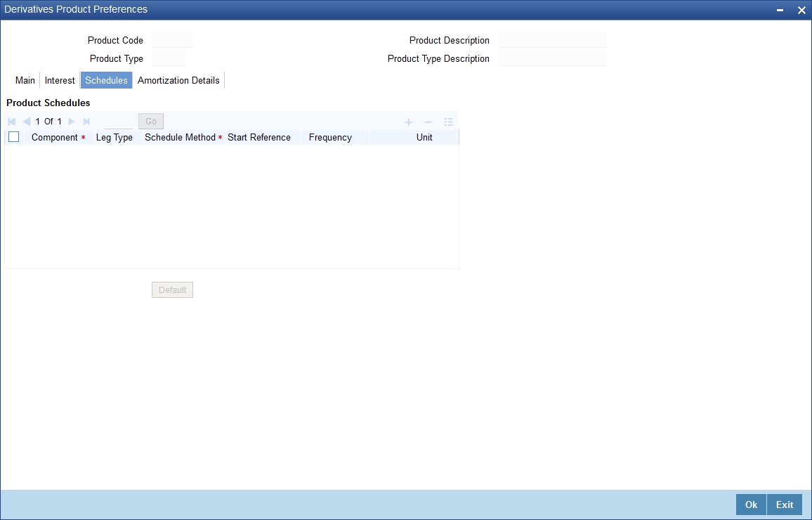Switch to the Main tab
This screenshot has height=520, width=812.
coord(25,80)
